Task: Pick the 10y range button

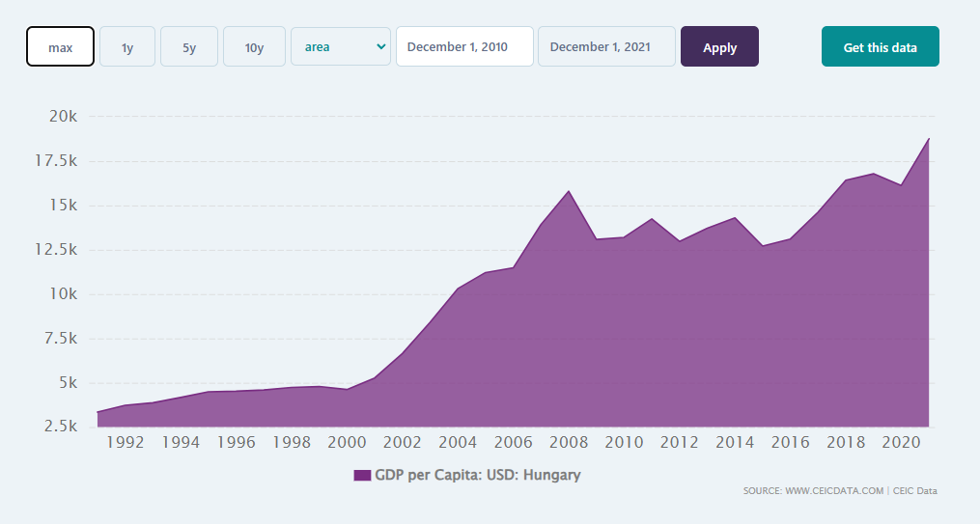Action: [254, 46]
